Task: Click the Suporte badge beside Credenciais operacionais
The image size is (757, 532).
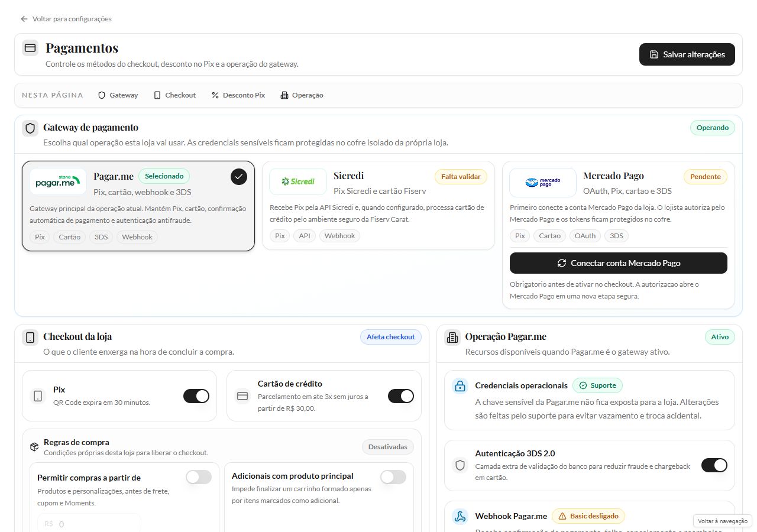Action: pyautogui.click(x=597, y=385)
